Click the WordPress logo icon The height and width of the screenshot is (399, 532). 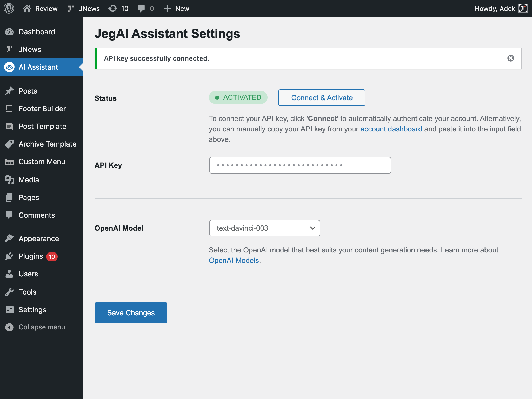click(9, 8)
